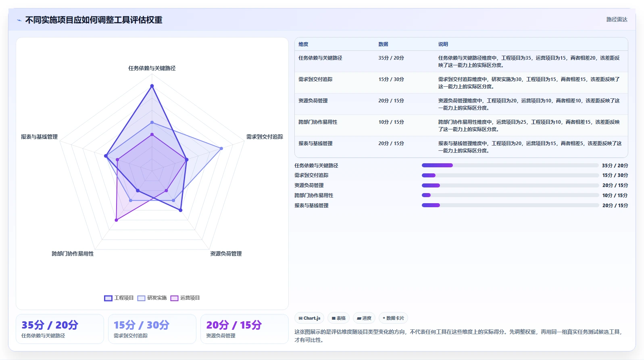
Task: Click radar axis label 报表与基线管理
Action: 39,137
